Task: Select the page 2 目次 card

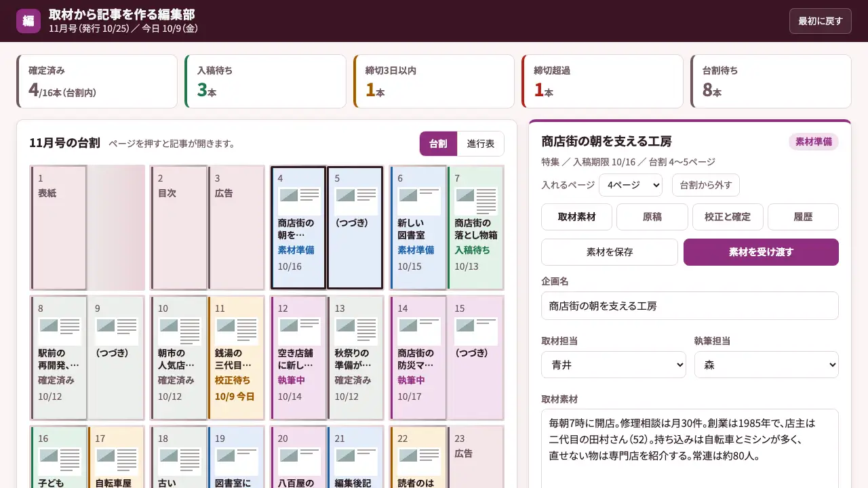Action: (x=179, y=228)
